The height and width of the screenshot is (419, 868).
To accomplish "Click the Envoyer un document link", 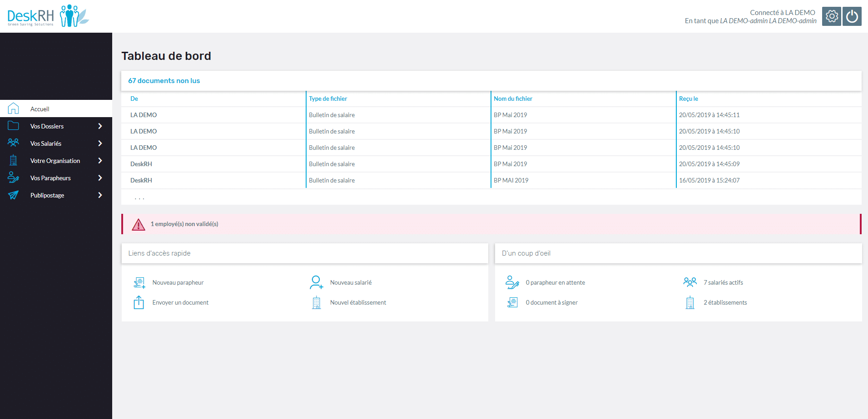I will (x=180, y=302).
